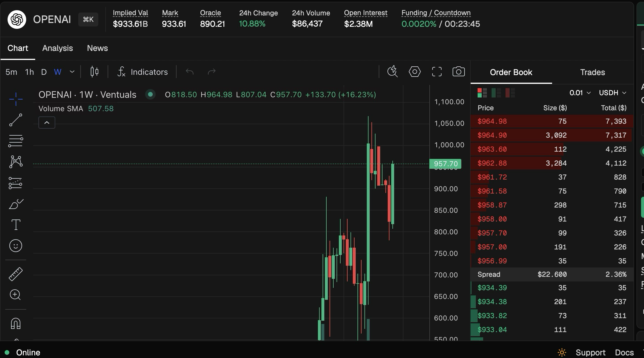The height and width of the screenshot is (358, 644).
Task: Show bids only order book layout
Action: 496,93
